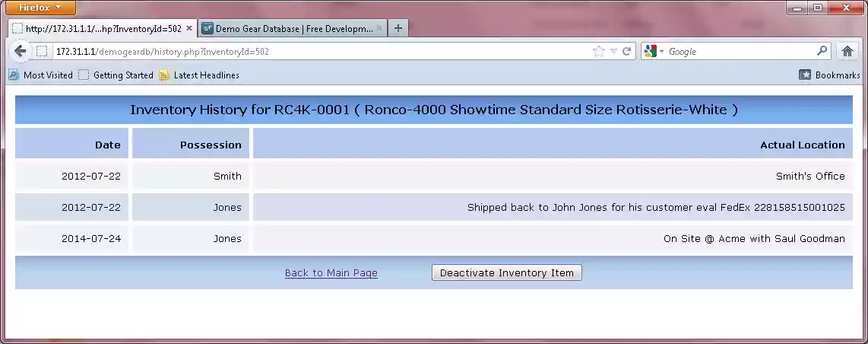Select the Smith's Office location cell

tap(553, 176)
